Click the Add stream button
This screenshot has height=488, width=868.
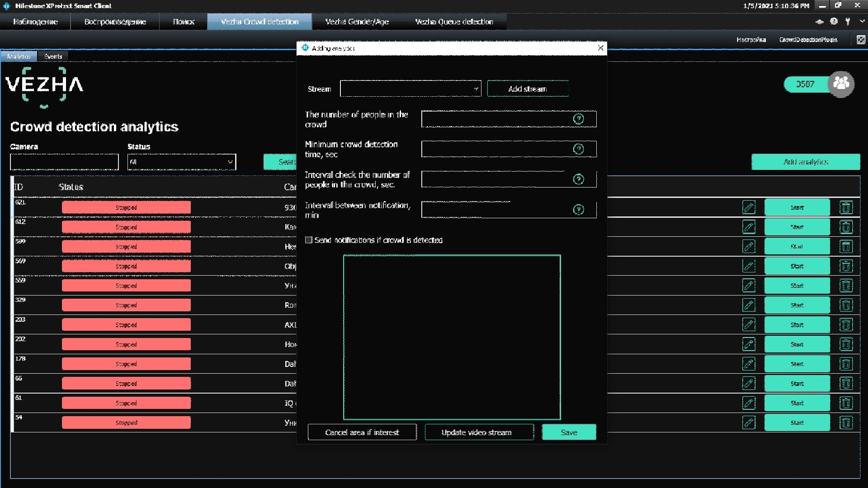[x=528, y=89]
